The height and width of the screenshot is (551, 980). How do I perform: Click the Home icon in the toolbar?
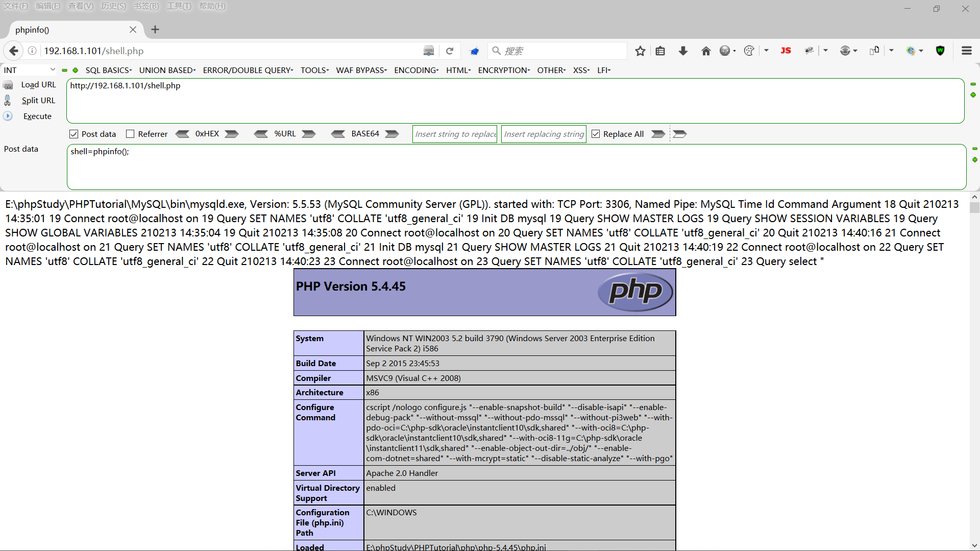706,51
